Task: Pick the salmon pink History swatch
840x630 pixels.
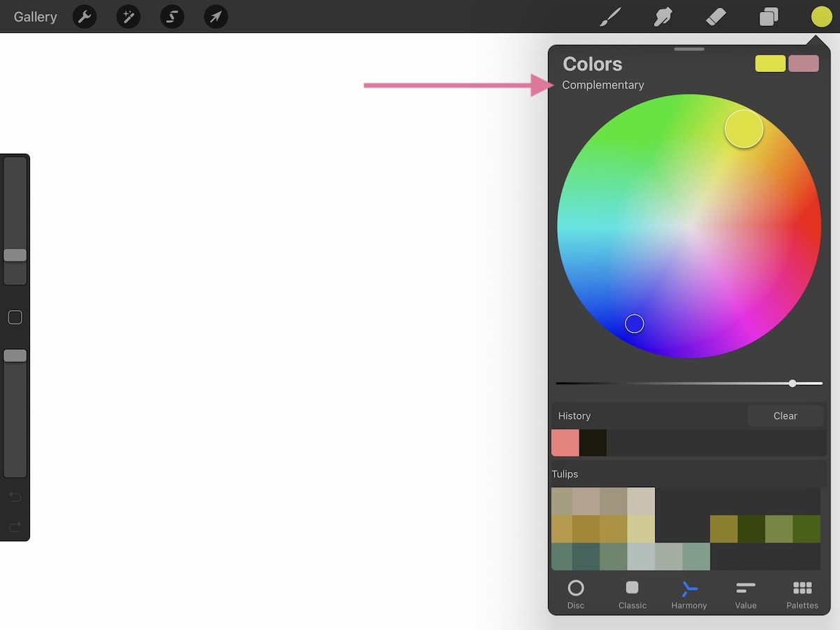Action: (x=565, y=443)
